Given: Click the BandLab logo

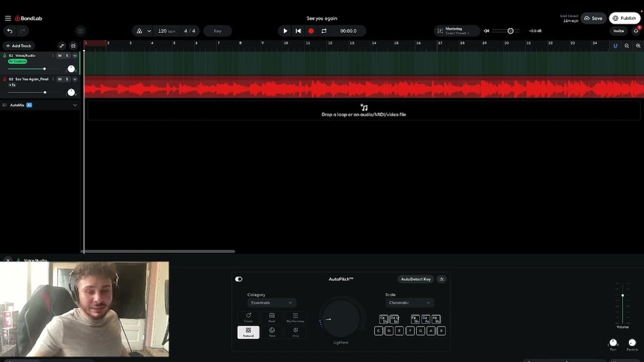Looking at the screenshot, I should pos(29,18).
